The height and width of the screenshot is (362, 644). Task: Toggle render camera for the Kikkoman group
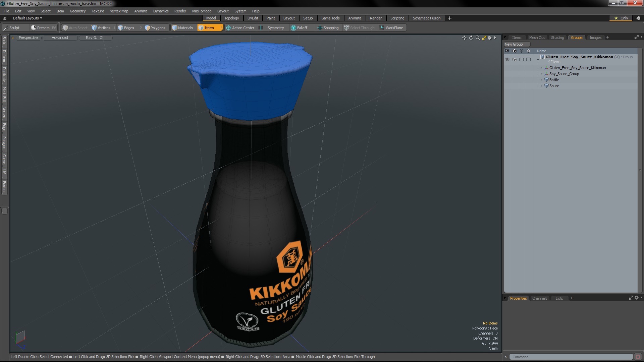point(515,59)
